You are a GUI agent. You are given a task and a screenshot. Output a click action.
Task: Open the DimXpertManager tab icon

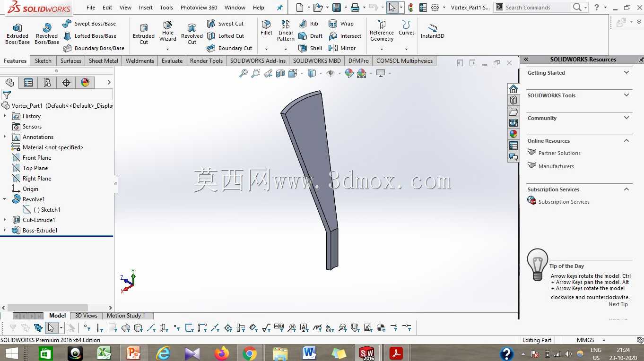(x=66, y=83)
